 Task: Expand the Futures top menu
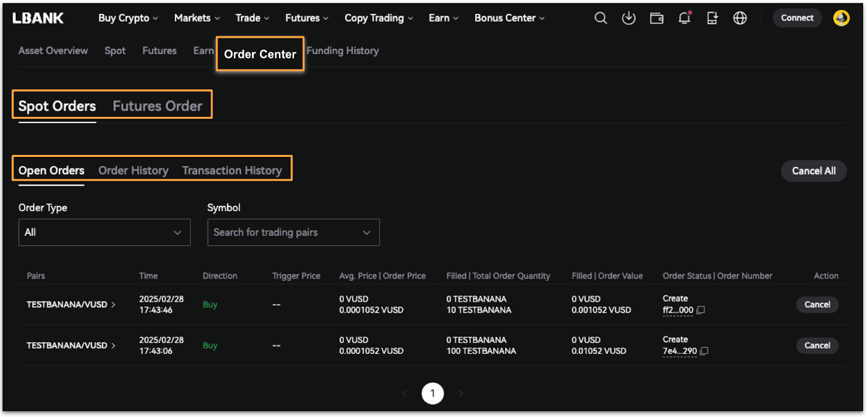(307, 18)
